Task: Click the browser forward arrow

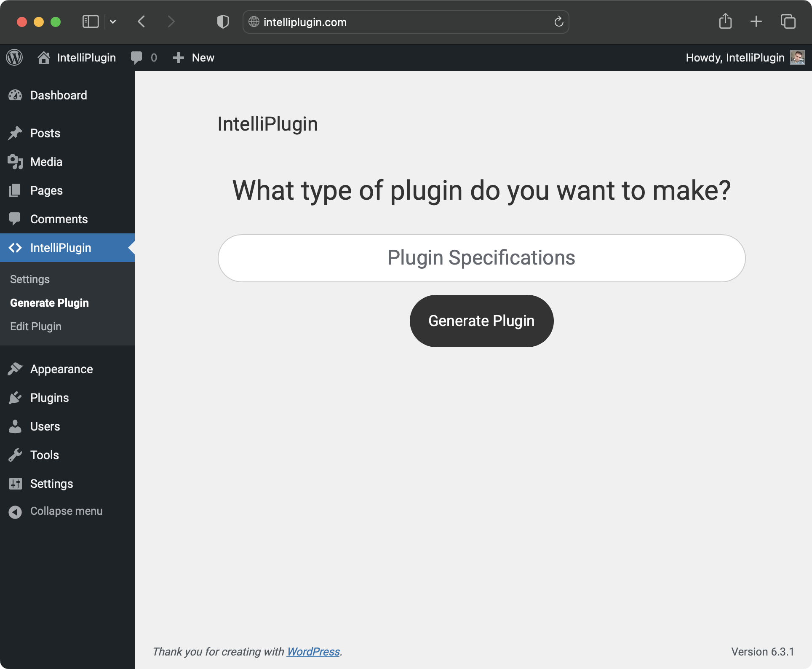Action: click(x=171, y=21)
